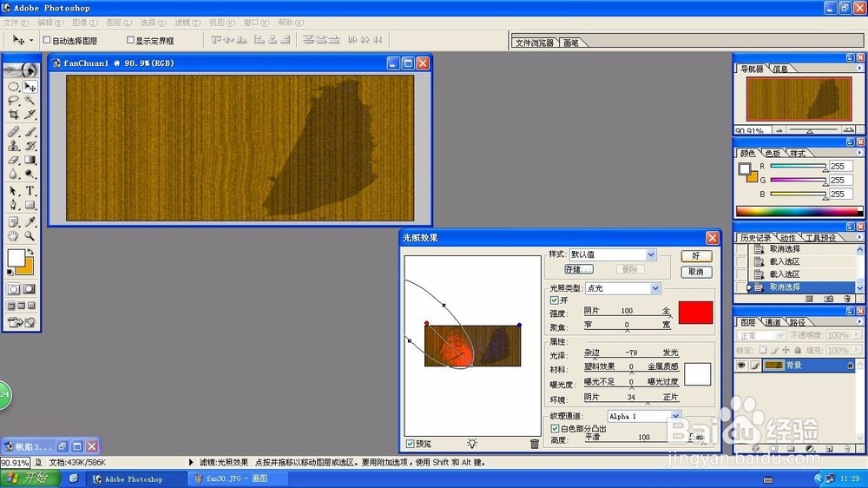Open the Move tool preset picker arrow

click(x=31, y=40)
